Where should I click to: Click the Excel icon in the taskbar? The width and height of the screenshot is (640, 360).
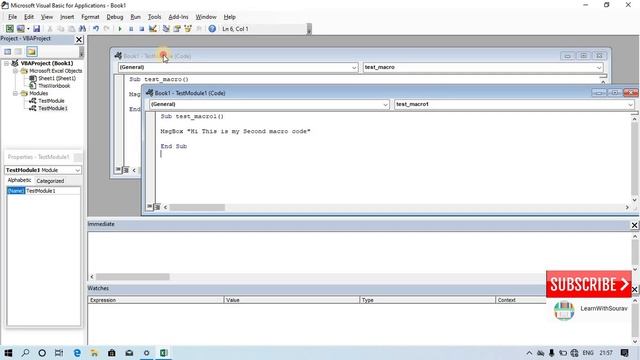click(x=164, y=353)
